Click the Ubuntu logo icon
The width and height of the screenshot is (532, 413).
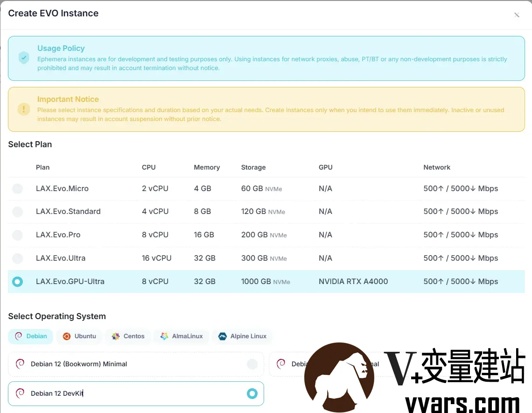click(x=66, y=336)
